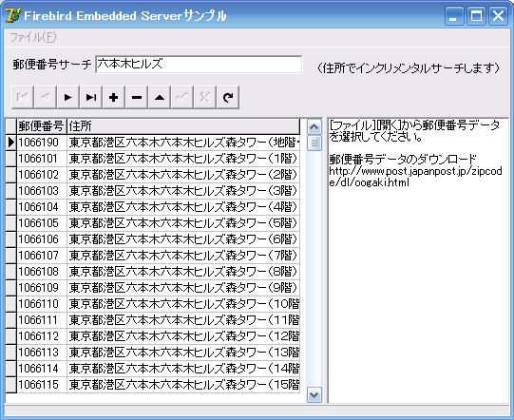Image resolution: width=514 pixels, height=420 pixels.
Task: Click the address ending 森タワー(1階)
Action: [183, 159]
